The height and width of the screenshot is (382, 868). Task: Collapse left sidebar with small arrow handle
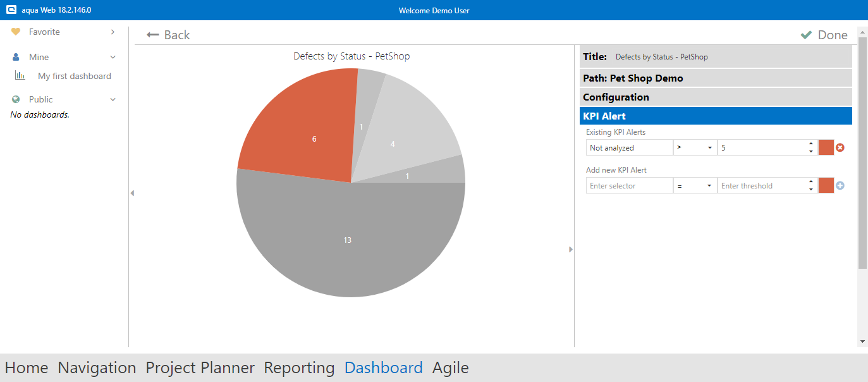click(x=132, y=193)
